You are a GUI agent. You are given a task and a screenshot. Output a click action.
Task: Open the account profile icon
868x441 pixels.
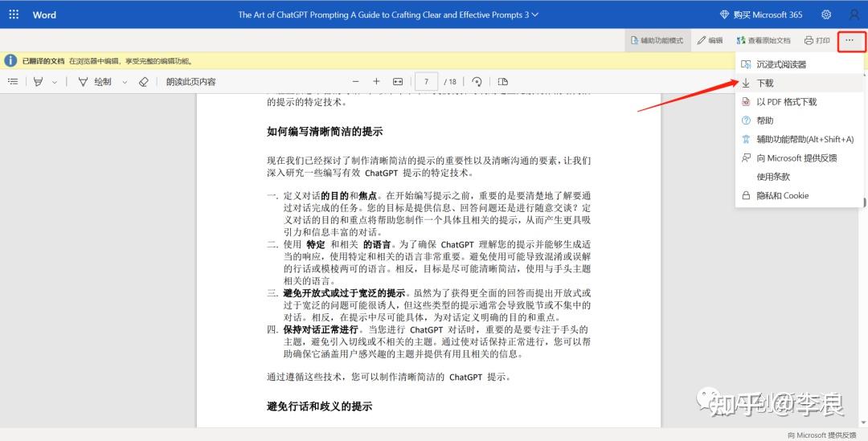click(854, 15)
